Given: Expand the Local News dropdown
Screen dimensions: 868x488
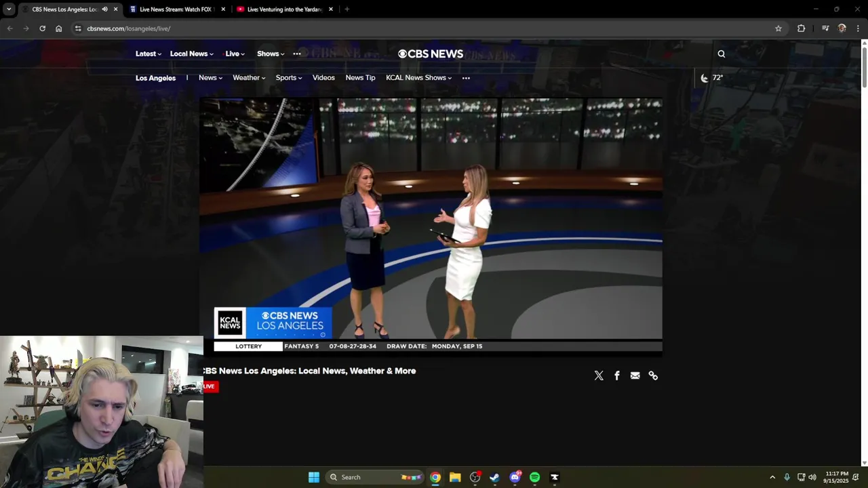Looking at the screenshot, I should 192,54.
